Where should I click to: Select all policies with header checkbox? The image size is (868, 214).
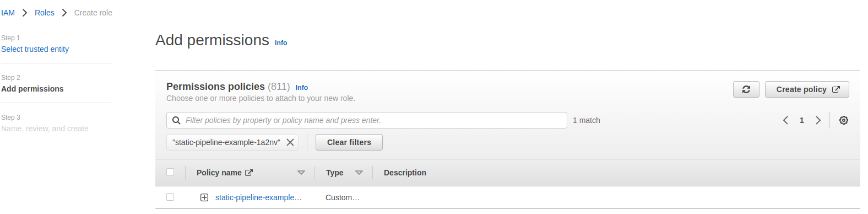(x=170, y=172)
